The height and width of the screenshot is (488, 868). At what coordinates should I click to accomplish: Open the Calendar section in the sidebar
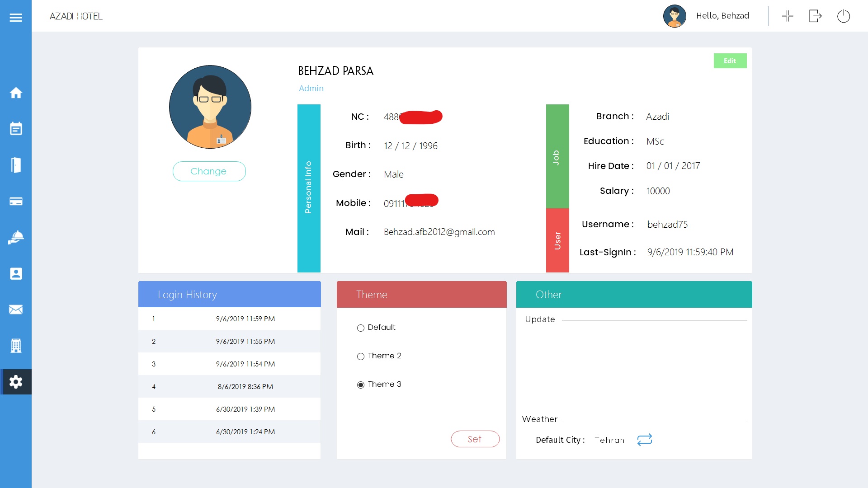click(16, 129)
